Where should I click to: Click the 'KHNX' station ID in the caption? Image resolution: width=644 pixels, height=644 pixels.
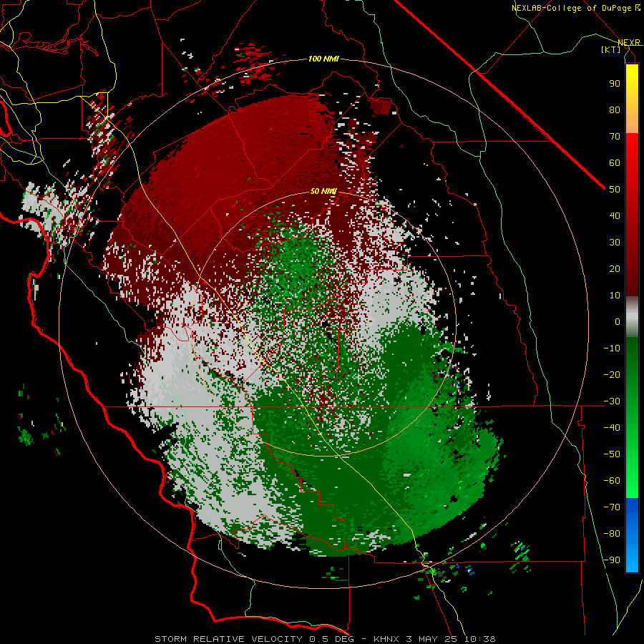[386, 639]
